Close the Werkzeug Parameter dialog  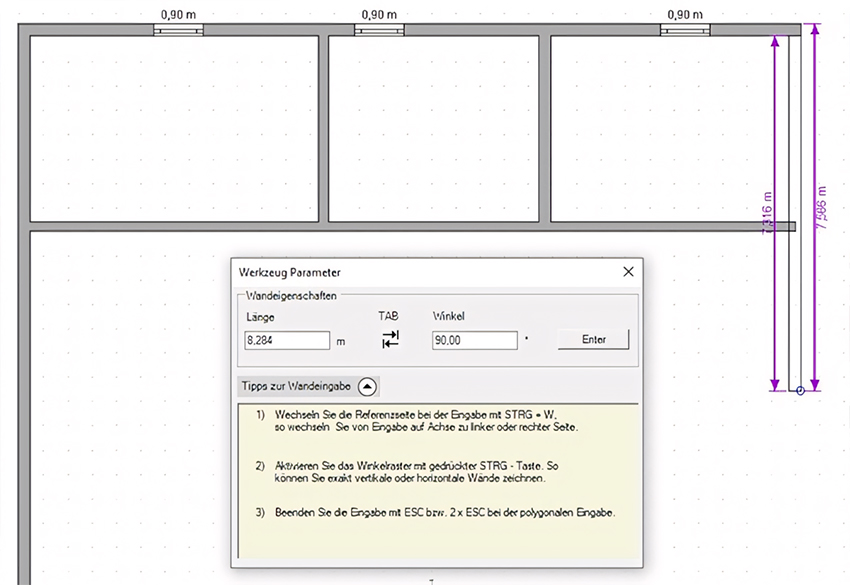tap(628, 272)
